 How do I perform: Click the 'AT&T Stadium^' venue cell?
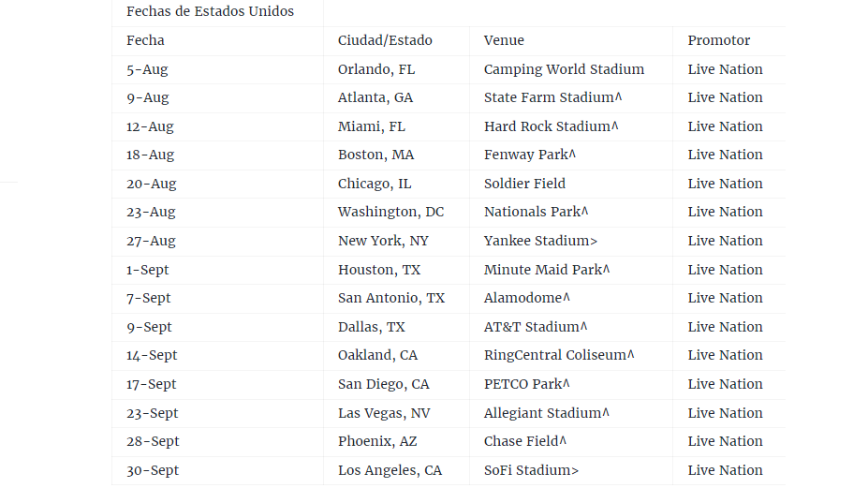pos(536,327)
